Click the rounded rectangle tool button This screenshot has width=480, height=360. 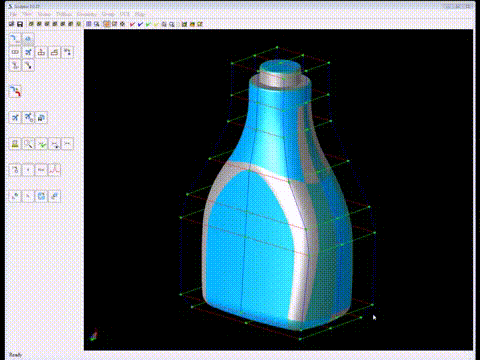[x=15, y=52]
